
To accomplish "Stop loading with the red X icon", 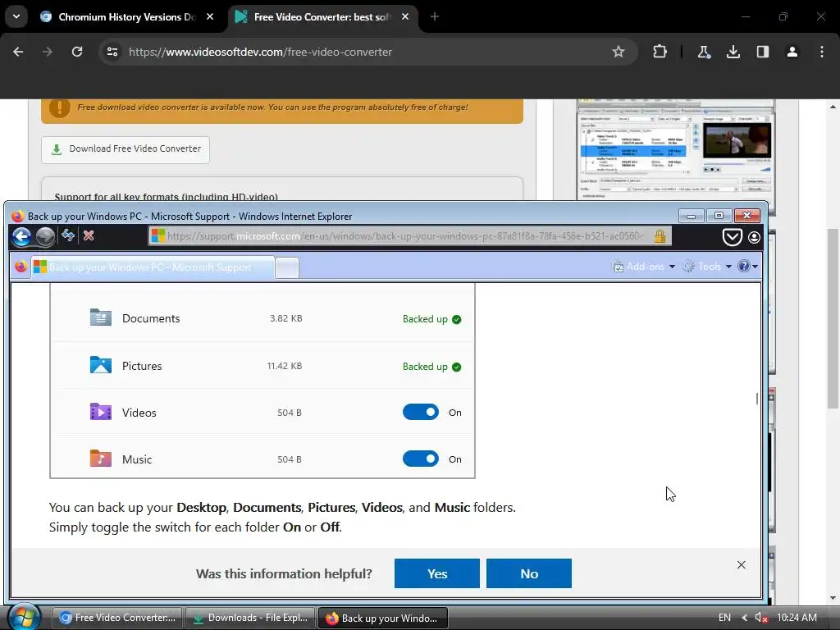I will click(89, 235).
